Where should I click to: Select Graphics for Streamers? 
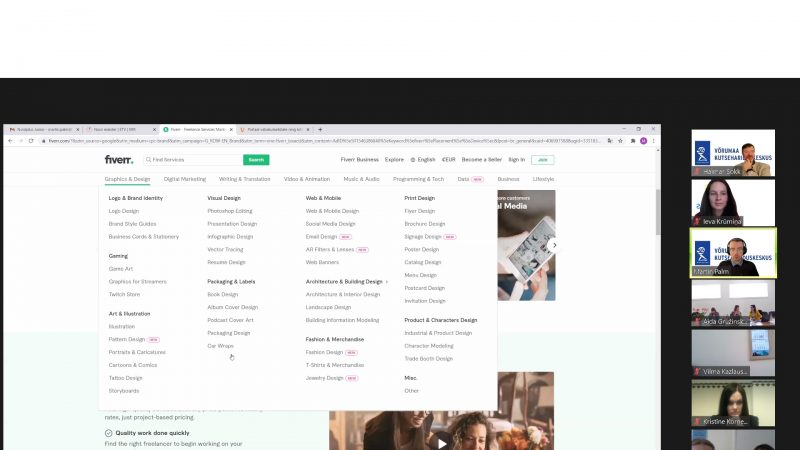coord(137,281)
